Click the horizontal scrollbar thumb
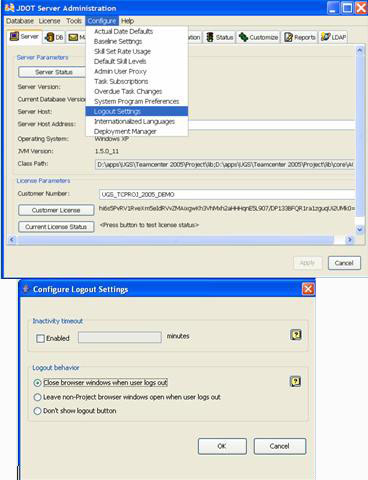The width and height of the screenshot is (368, 480). (x=175, y=239)
